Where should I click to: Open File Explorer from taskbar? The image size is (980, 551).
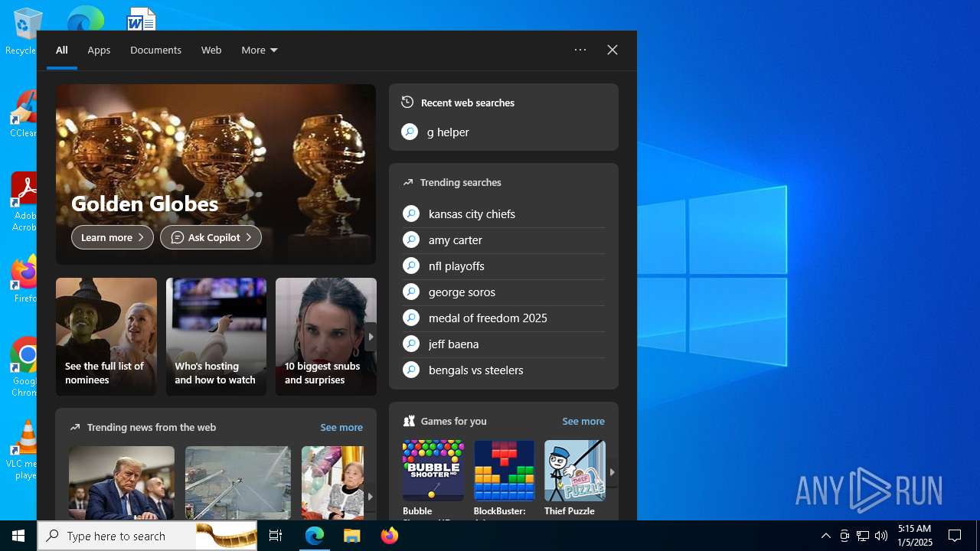(352, 536)
